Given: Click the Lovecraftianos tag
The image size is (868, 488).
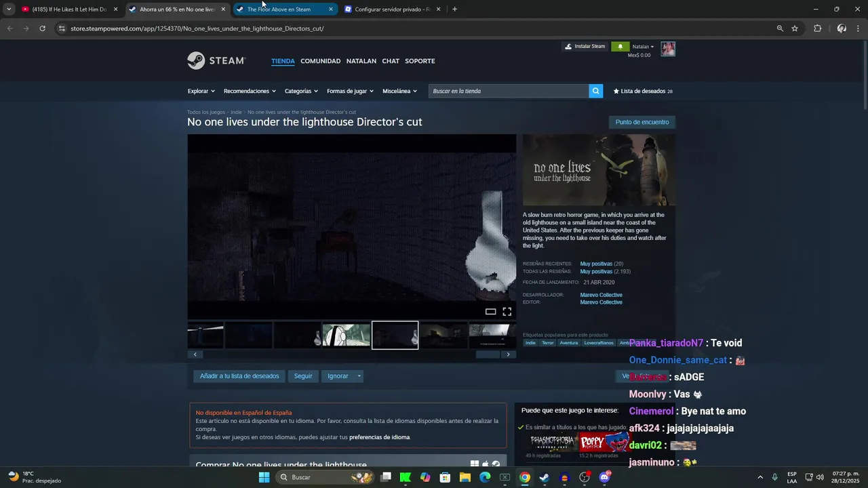Looking at the screenshot, I should coord(599,343).
